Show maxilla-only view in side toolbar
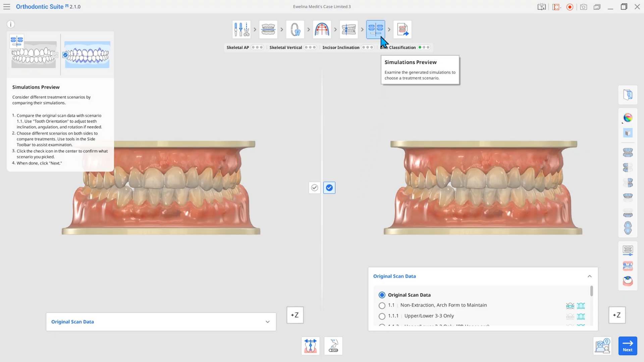The image size is (644, 362). (628, 196)
